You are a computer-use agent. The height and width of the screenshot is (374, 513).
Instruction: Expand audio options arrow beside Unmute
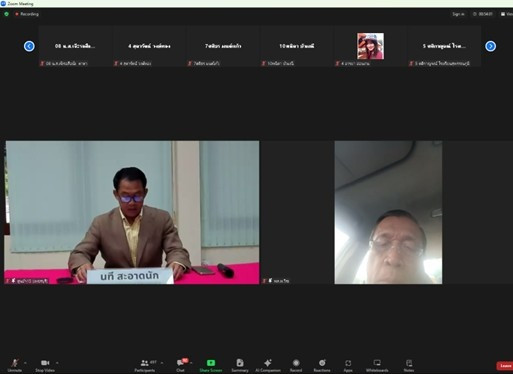click(x=25, y=363)
